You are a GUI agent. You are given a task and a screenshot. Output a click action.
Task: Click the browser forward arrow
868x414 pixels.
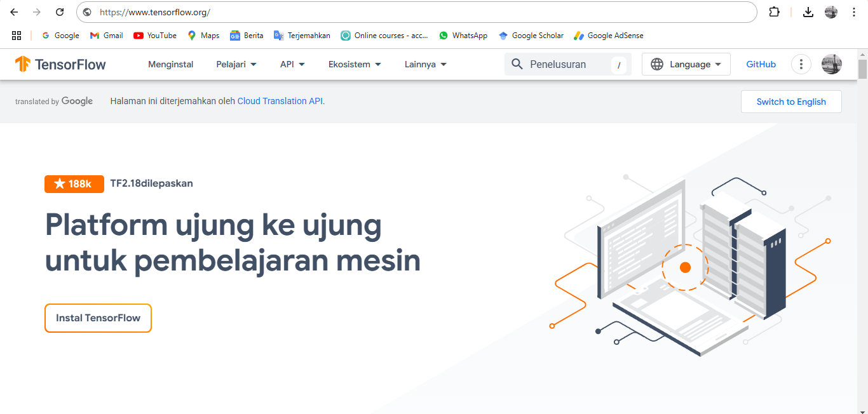click(37, 12)
